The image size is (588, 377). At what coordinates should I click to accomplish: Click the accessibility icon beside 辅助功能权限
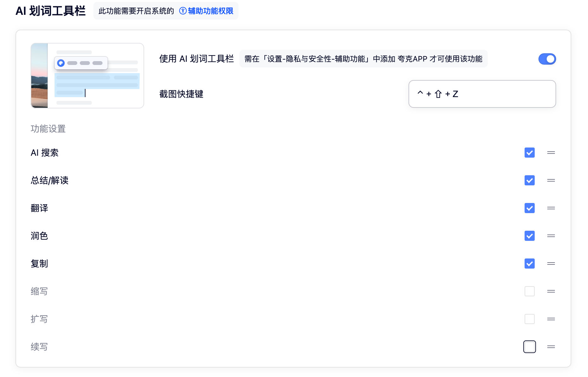[x=183, y=11]
